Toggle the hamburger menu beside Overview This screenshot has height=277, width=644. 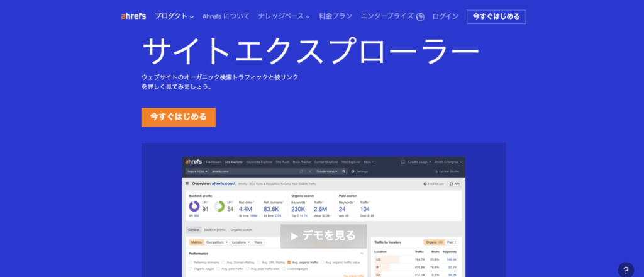click(187, 184)
